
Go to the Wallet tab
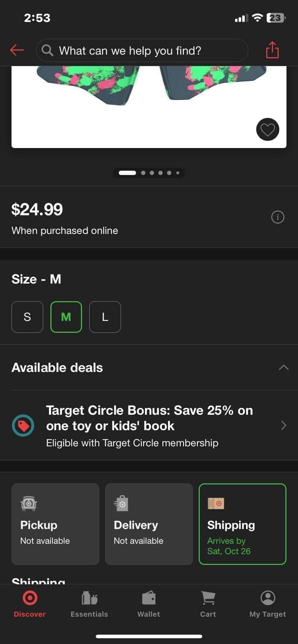click(149, 604)
